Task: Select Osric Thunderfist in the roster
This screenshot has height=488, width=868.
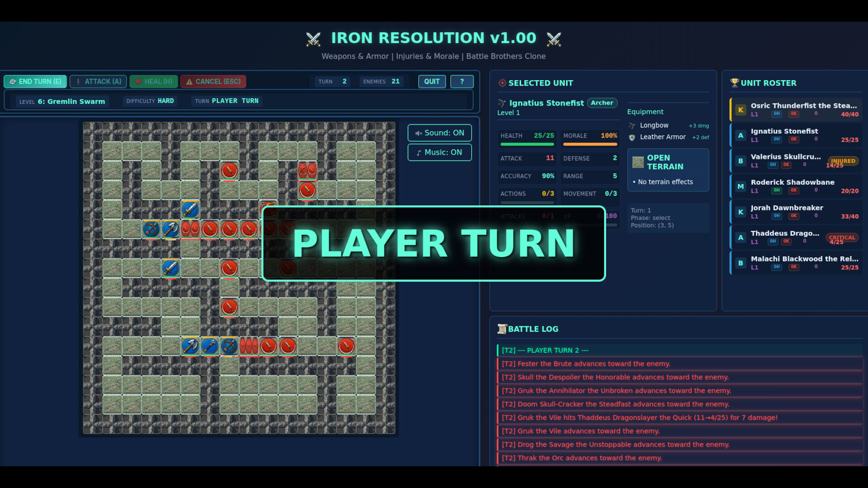Action: pos(797,110)
